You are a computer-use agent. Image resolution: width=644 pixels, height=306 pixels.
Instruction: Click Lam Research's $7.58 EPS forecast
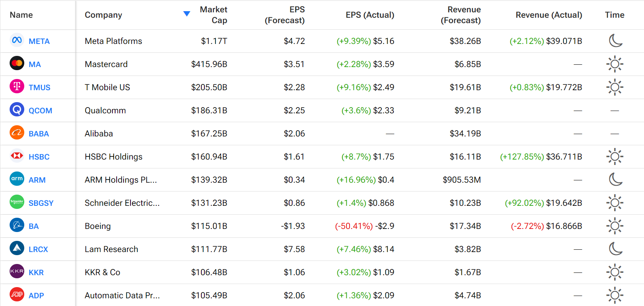(x=294, y=249)
